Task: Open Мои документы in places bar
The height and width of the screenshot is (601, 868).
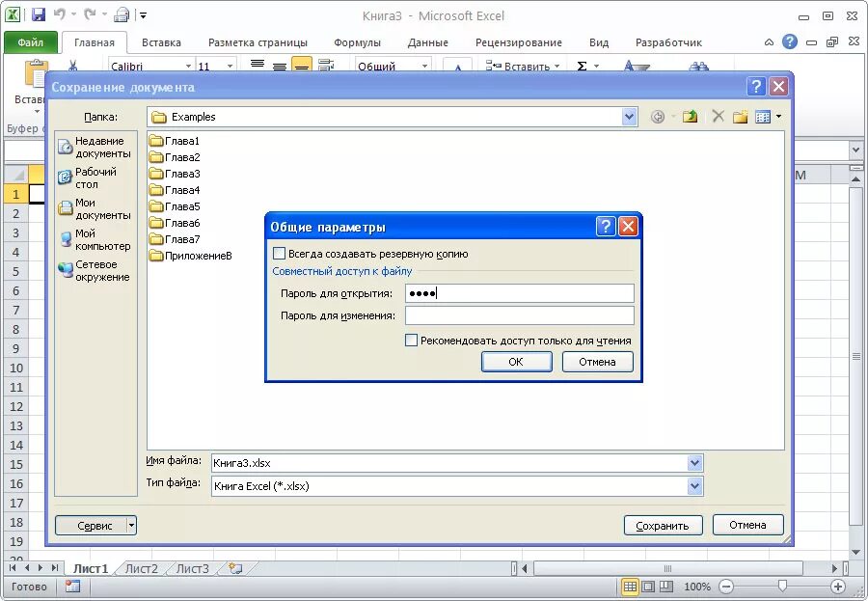Action: click(95, 208)
